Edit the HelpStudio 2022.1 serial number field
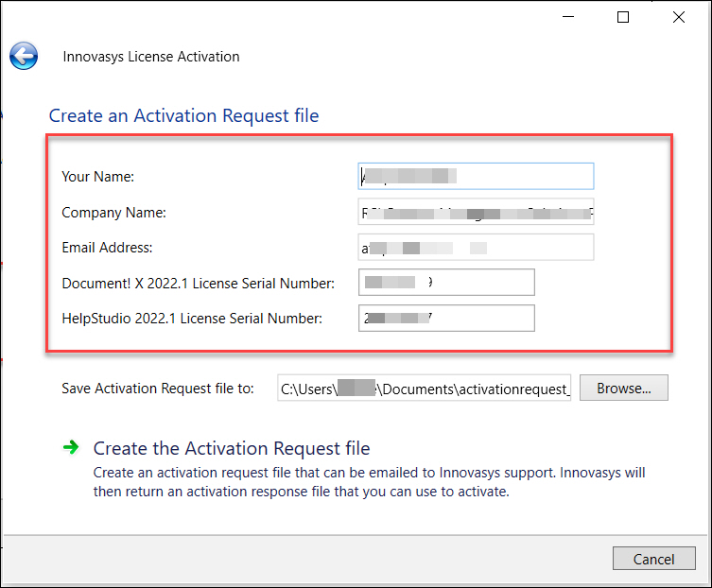 pyautogui.click(x=446, y=319)
